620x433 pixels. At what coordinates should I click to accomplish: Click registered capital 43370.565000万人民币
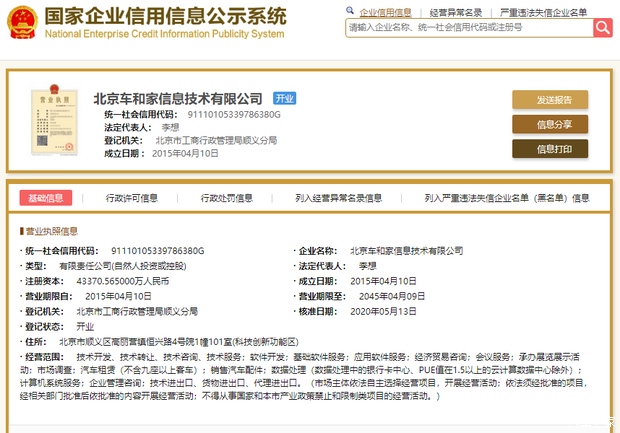pyautogui.click(x=123, y=281)
